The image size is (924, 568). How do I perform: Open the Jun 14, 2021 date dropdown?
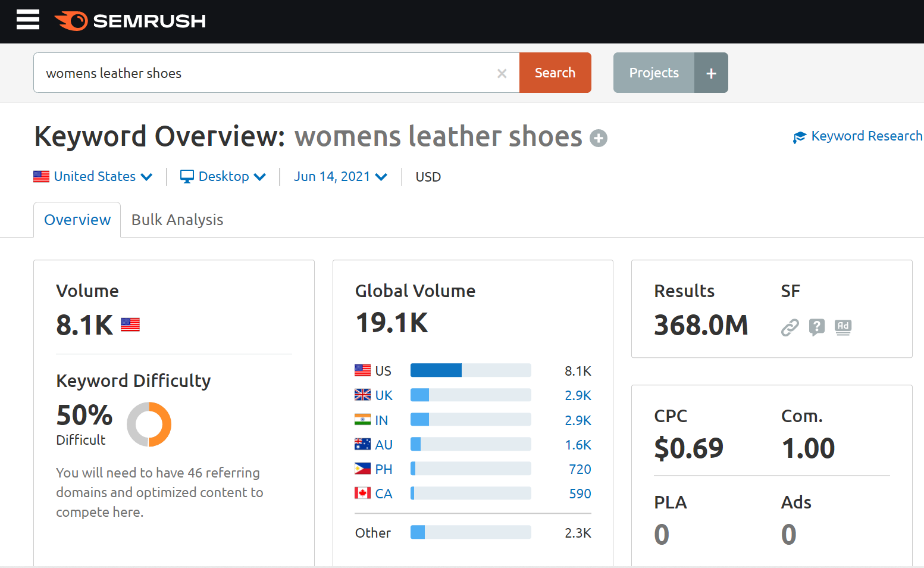tap(340, 177)
